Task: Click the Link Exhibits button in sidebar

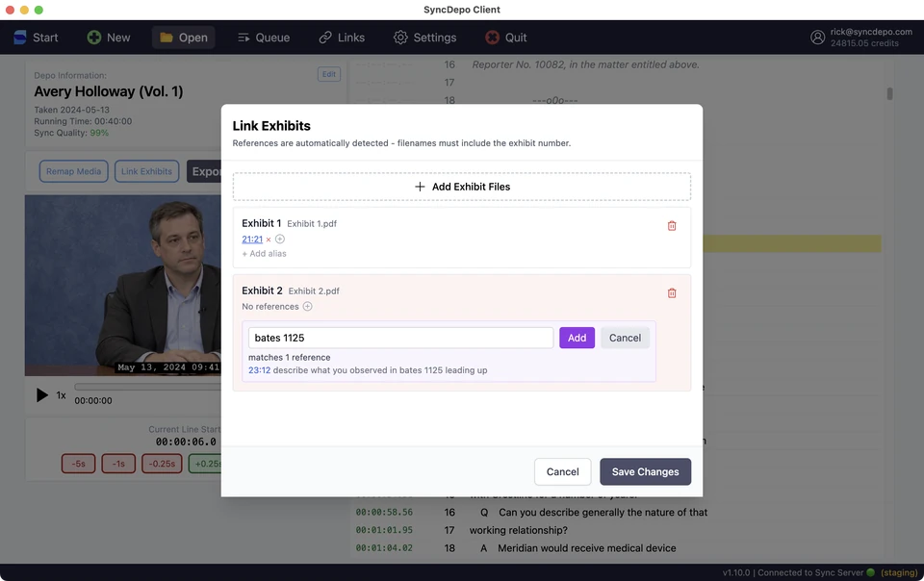Action: pyautogui.click(x=146, y=171)
